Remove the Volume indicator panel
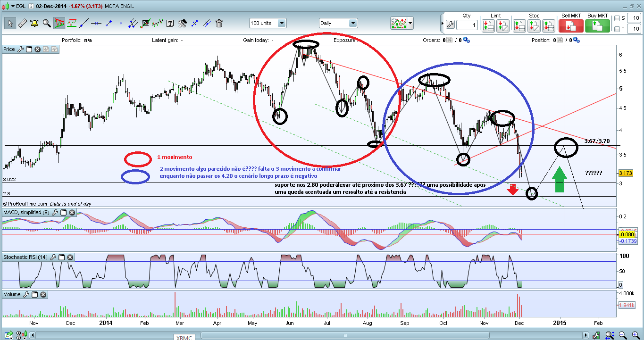Image resolution: width=644 pixels, height=340 pixels. coord(43,295)
